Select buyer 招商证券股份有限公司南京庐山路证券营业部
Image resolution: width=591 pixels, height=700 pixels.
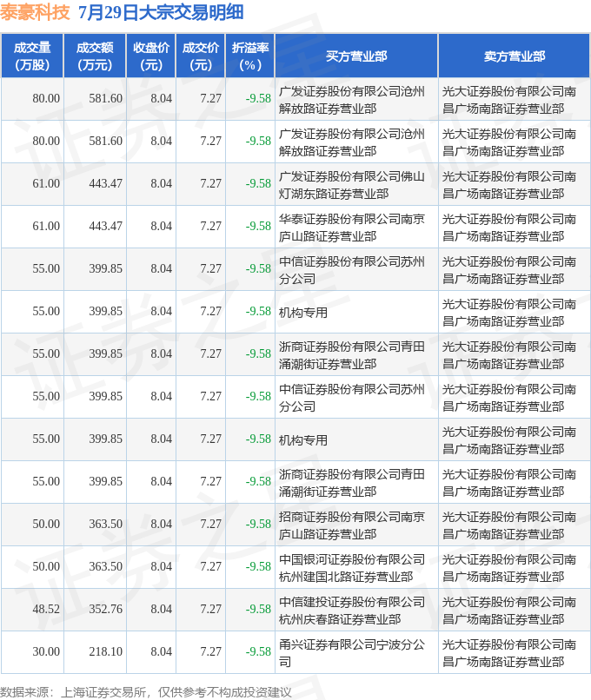tap(352, 525)
